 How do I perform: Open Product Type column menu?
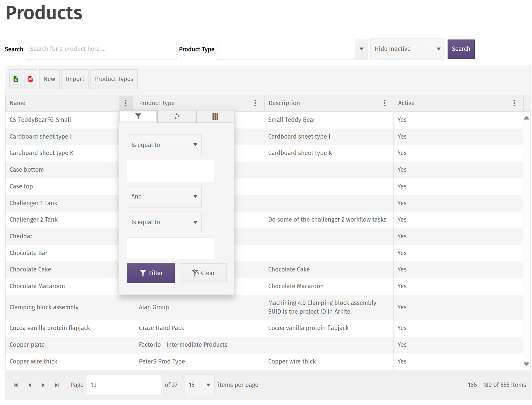pyautogui.click(x=255, y=103)
